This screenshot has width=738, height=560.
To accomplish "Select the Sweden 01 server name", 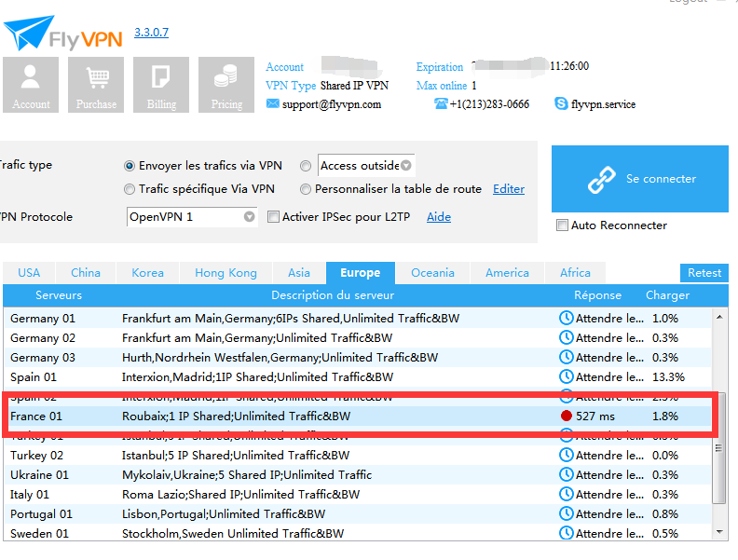I will tap(39, 533).
